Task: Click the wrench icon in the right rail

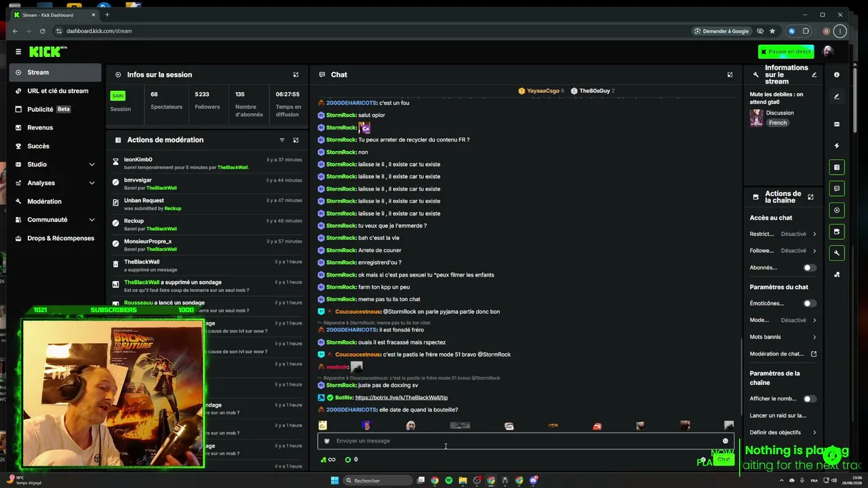Action: click(837, 253)
